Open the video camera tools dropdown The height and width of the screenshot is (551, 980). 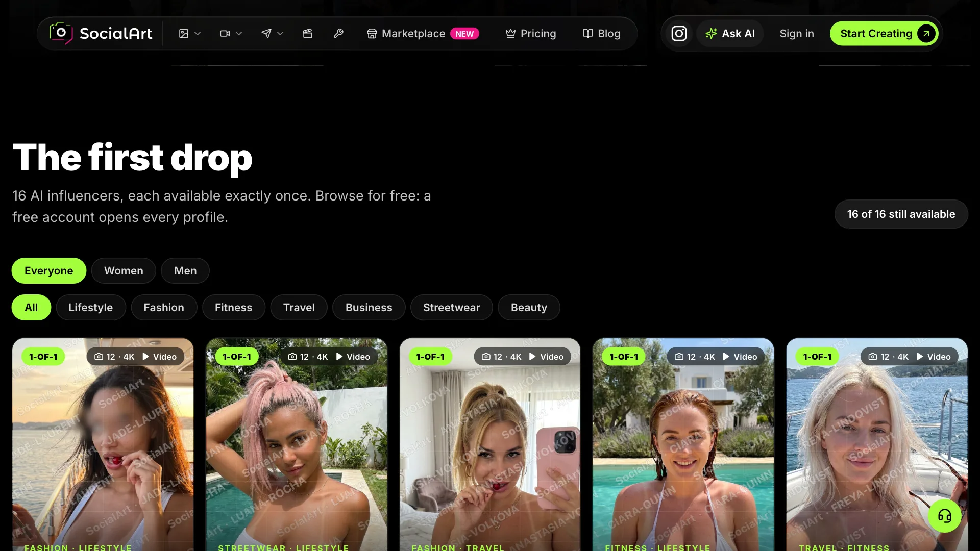point(231,33)
